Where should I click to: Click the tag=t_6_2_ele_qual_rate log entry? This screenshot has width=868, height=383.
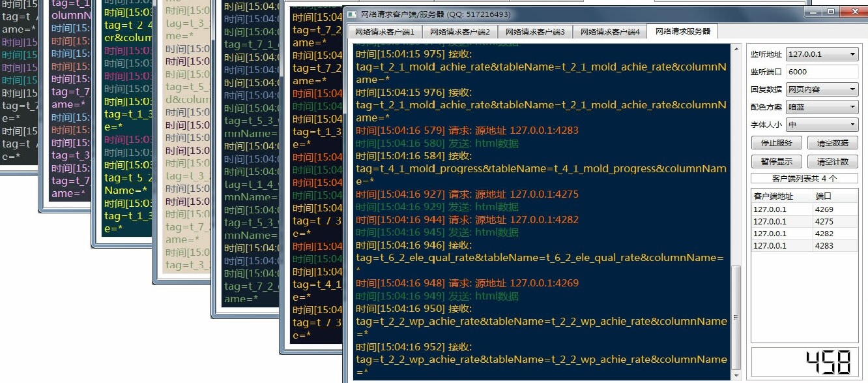pyautogui.click(x=540, y=264)
